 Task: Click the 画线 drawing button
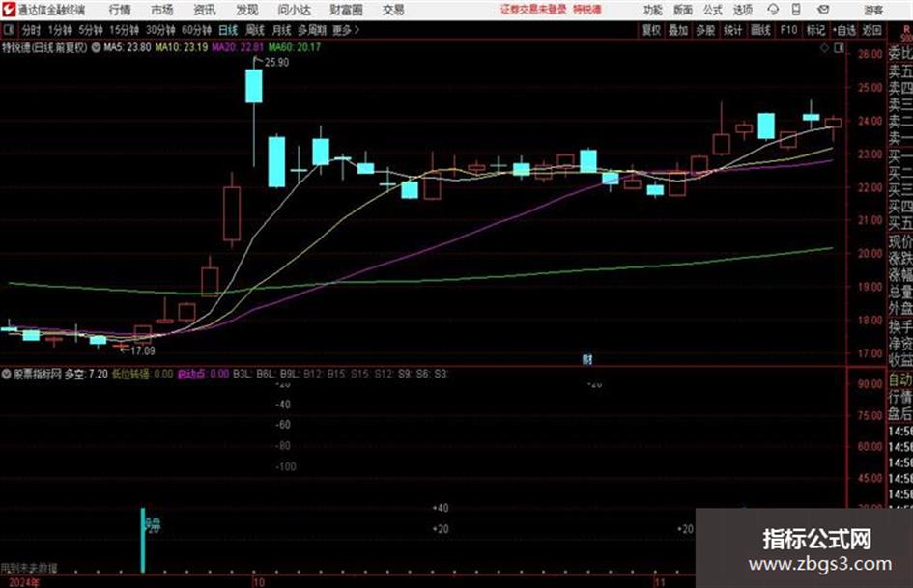761,30
